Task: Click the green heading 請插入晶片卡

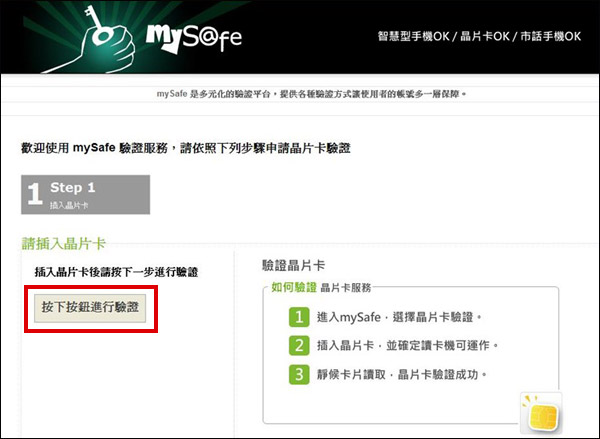Action: 64,243
